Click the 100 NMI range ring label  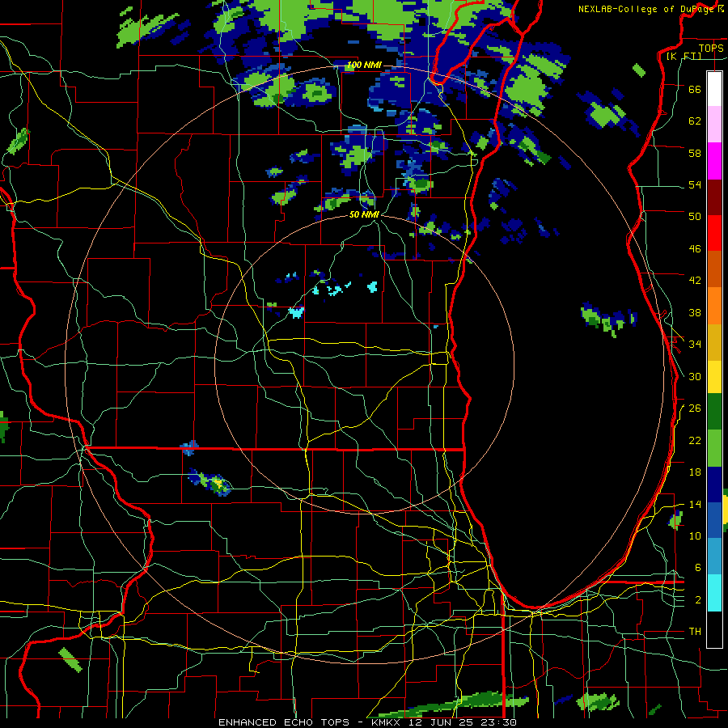[364, 65]
